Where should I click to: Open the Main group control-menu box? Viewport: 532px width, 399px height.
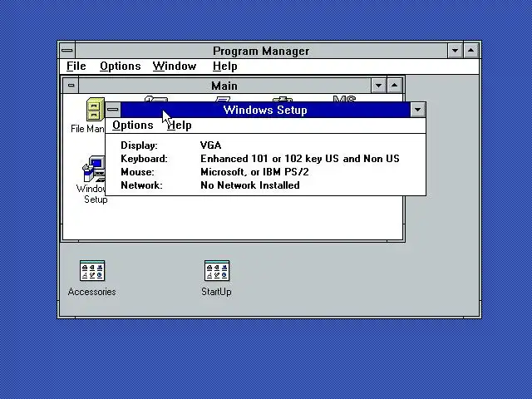(71, 85)
